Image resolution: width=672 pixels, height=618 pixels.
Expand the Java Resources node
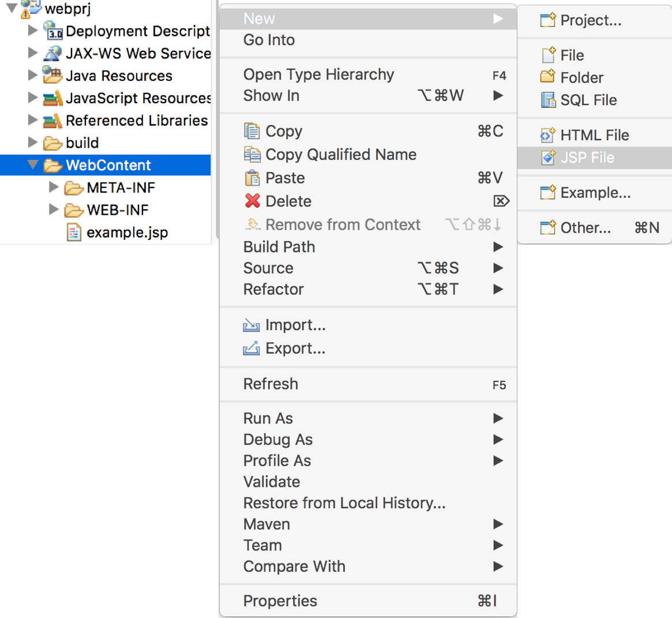click(32, 75)
